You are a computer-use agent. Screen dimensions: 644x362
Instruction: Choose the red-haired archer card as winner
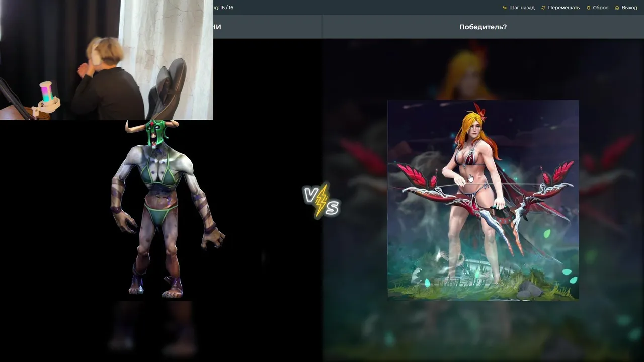click(483, 200)
